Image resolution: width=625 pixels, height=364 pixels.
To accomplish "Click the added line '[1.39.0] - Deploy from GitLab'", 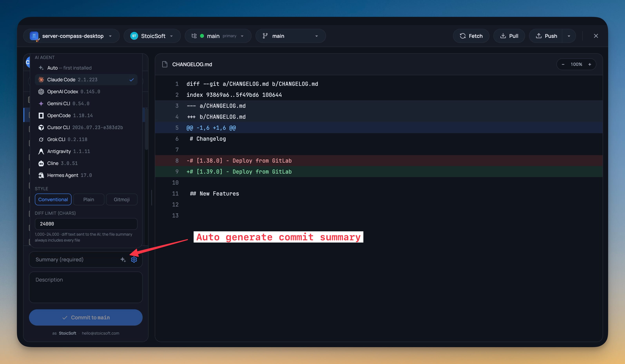I will [x=379, y=172].
